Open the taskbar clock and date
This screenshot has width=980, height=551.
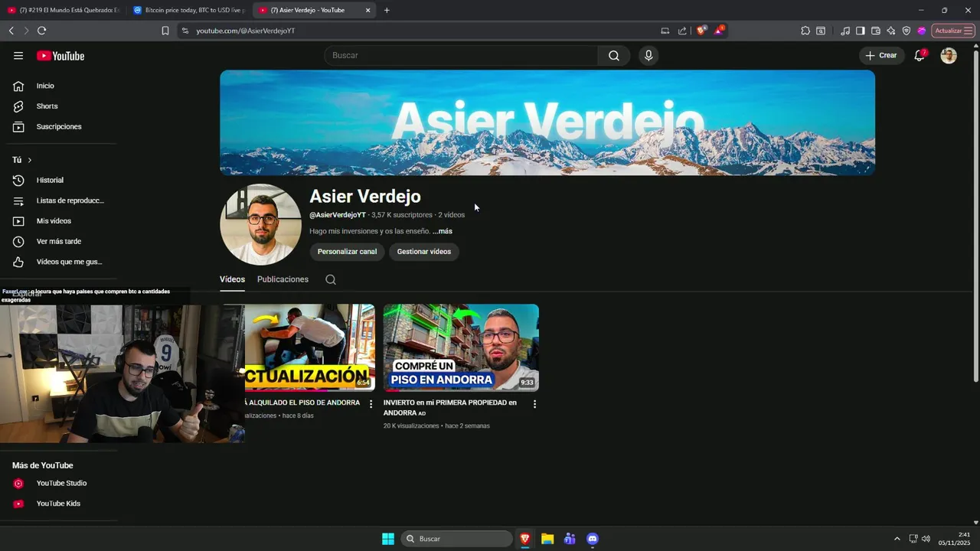pos(954,539)
